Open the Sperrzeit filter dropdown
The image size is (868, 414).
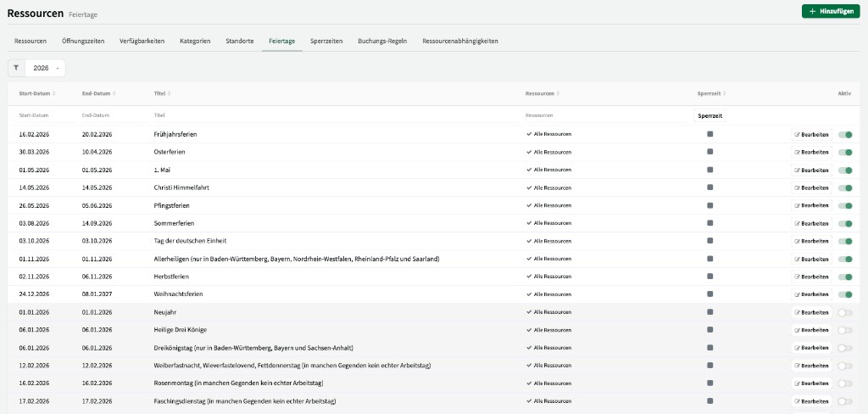tap(709, 115)
